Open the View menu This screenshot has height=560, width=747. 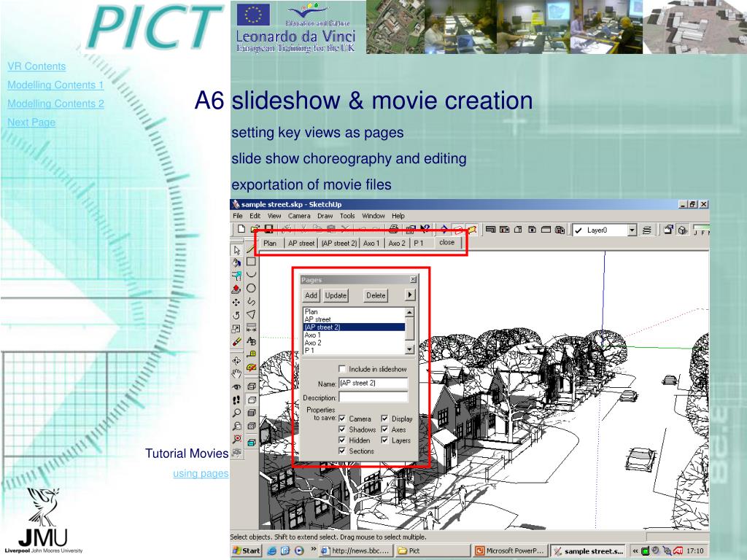coord(274,216)
